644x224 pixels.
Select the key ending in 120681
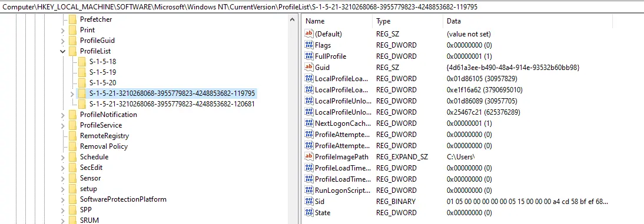click(172, 104)
